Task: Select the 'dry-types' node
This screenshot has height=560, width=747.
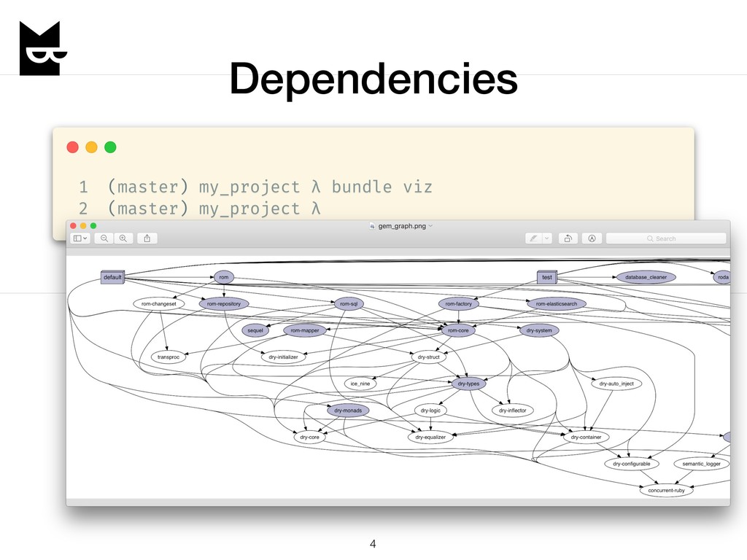Action: (x=469, y=384)
